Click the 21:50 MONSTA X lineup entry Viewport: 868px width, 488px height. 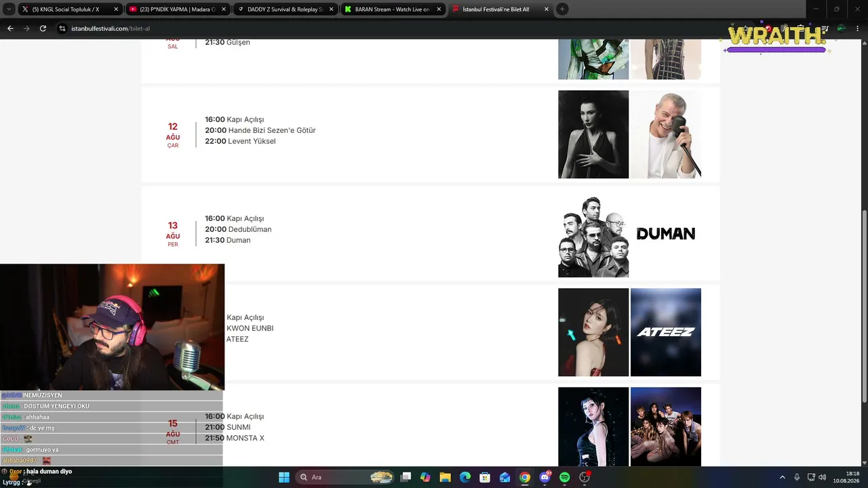coord(235,438)
